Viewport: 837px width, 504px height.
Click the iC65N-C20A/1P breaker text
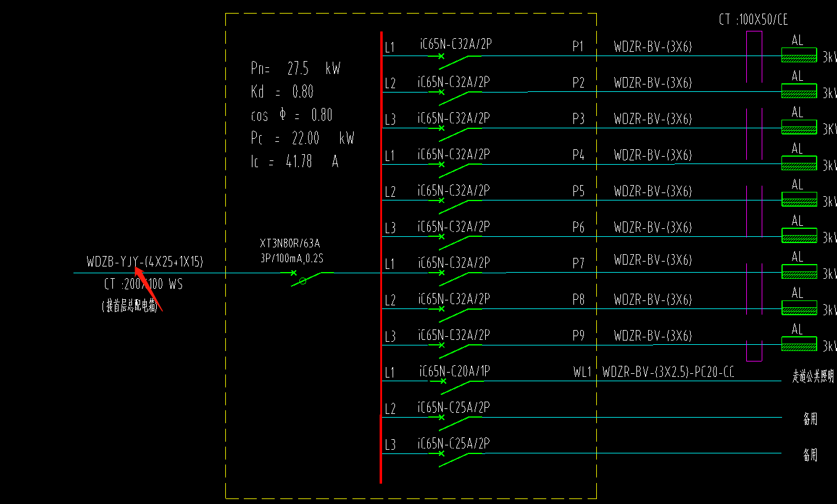pos(454,371)
